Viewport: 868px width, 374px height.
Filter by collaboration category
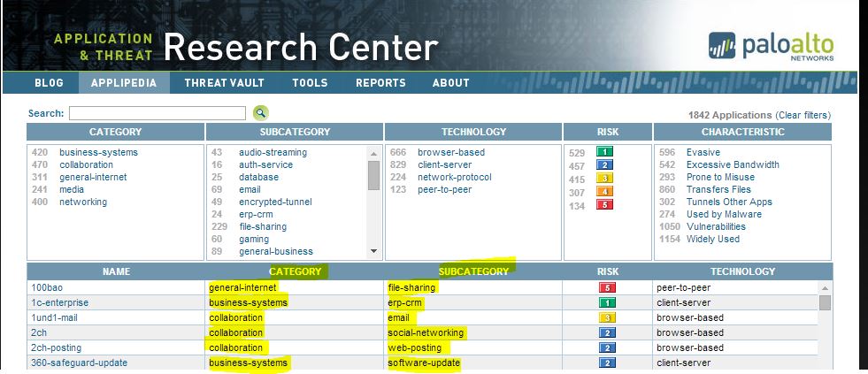87,164
